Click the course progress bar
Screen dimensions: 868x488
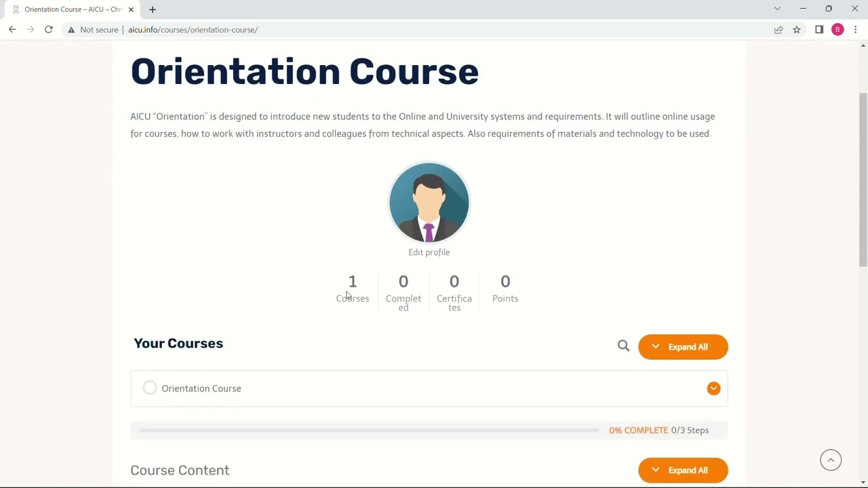pyautogui.click(x=369, y=430)
